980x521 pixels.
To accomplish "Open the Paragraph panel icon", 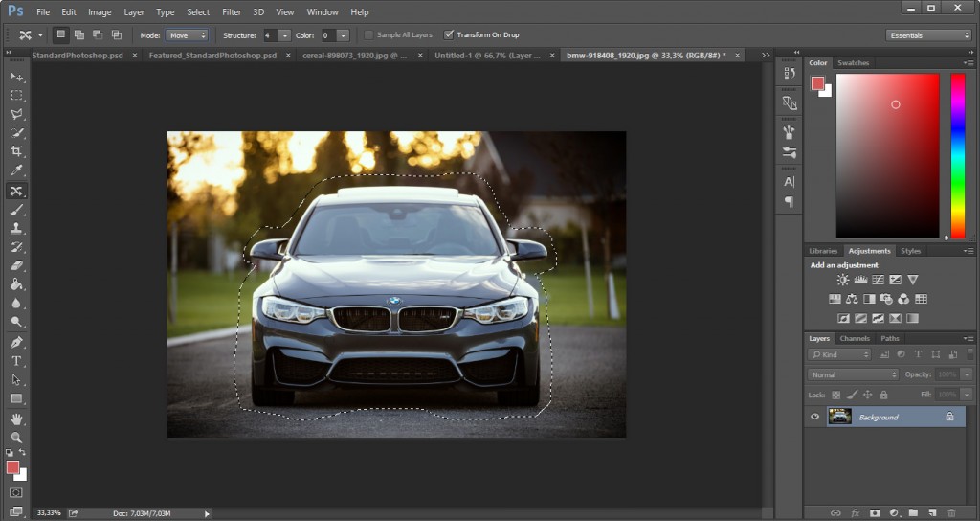I will coord(790,201).
